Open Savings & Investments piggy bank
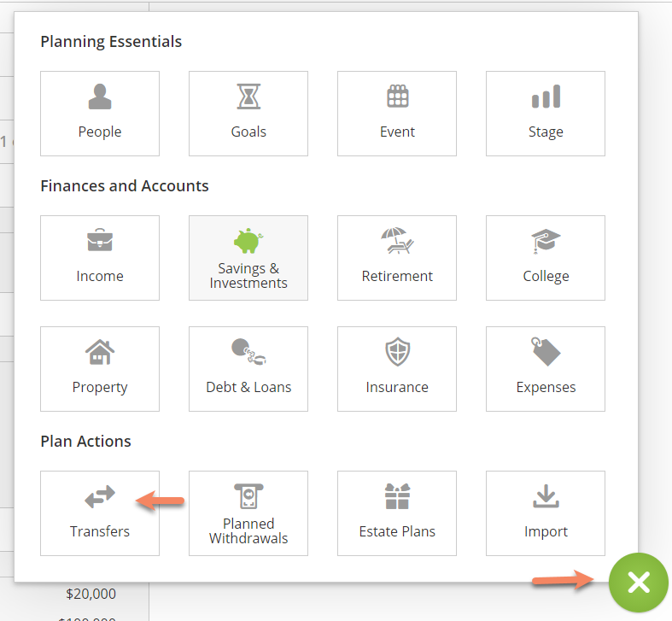This screenshot has height=621, width=672. coord(248,258)
